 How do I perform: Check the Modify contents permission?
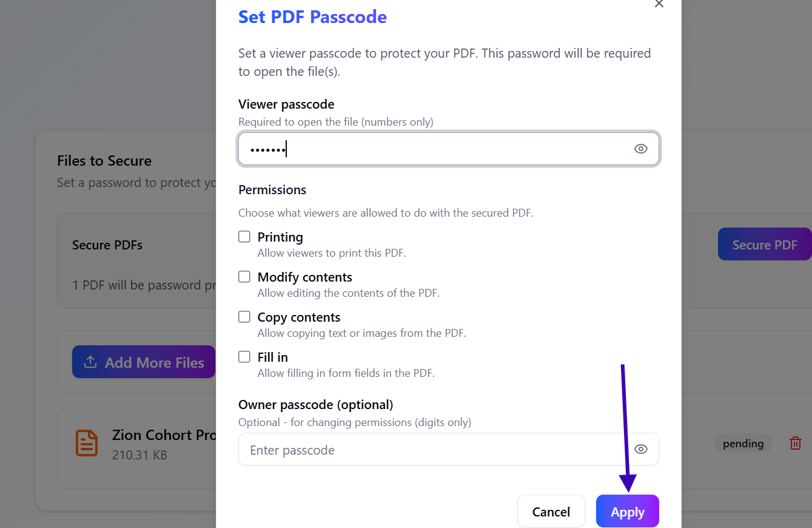(x=244, y=276)
